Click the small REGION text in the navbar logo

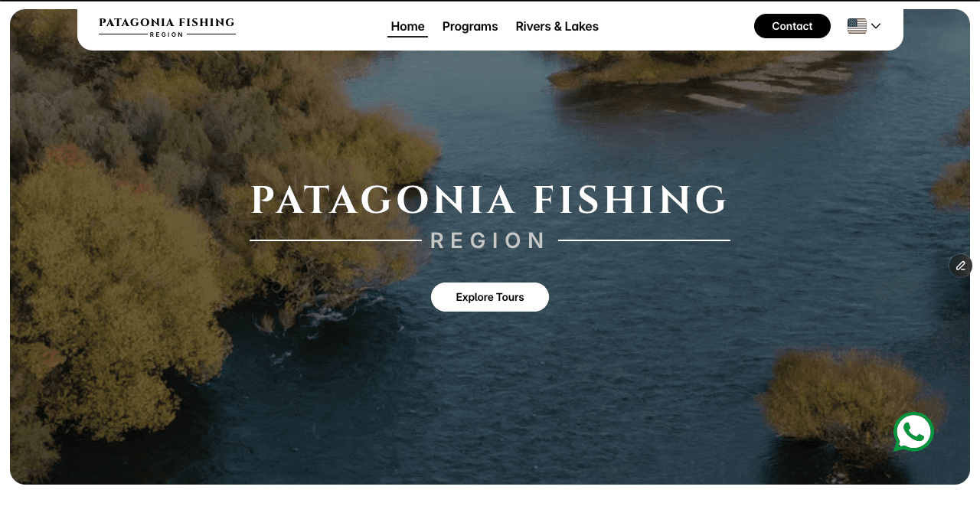coord(167,34)
